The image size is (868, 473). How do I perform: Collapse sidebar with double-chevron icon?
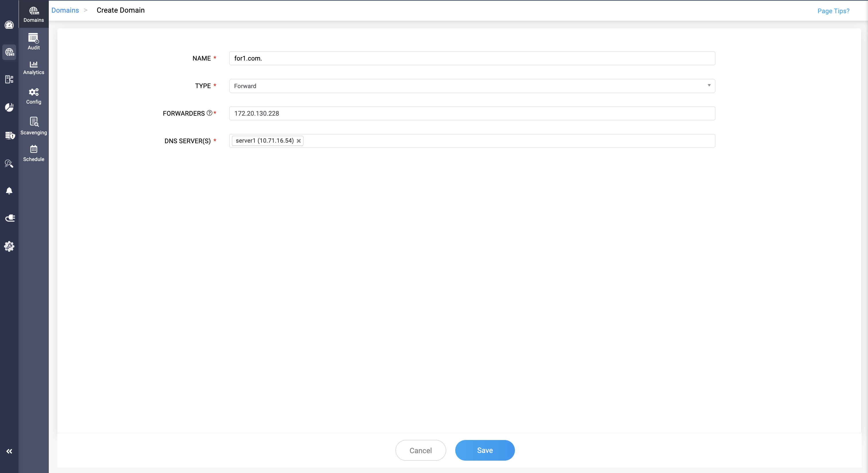tap(9, 451)
